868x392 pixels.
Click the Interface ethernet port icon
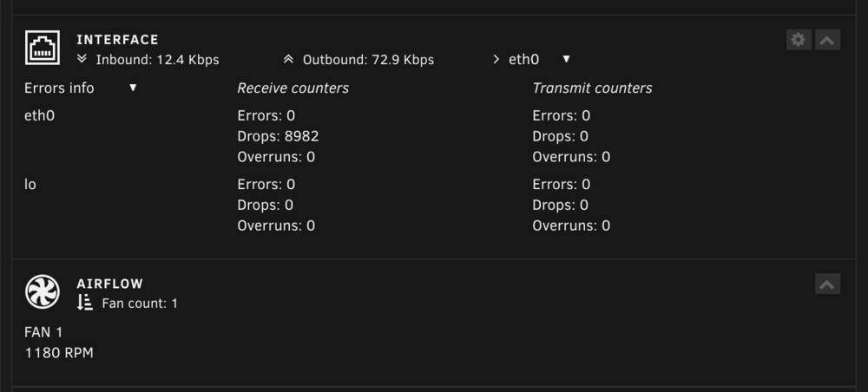click(42, 48)
